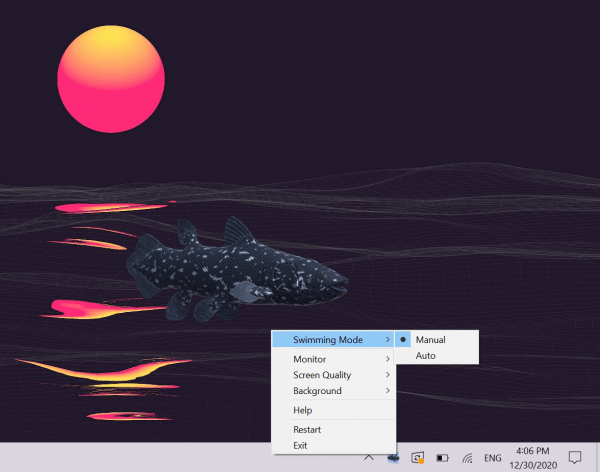
Task: Expand the Swimming Mode submenu arrow
Action: pos(388,340)
